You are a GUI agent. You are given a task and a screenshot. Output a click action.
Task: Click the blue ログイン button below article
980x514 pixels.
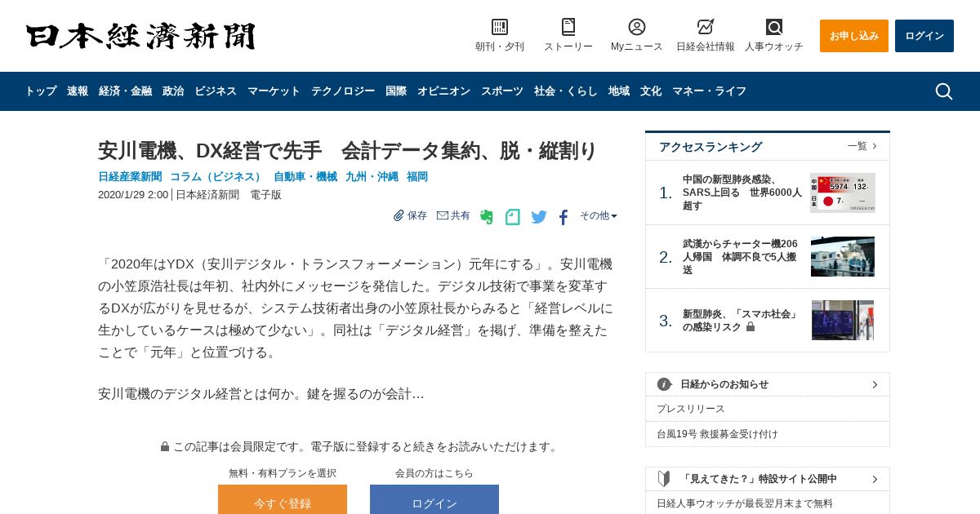[434, 499]
